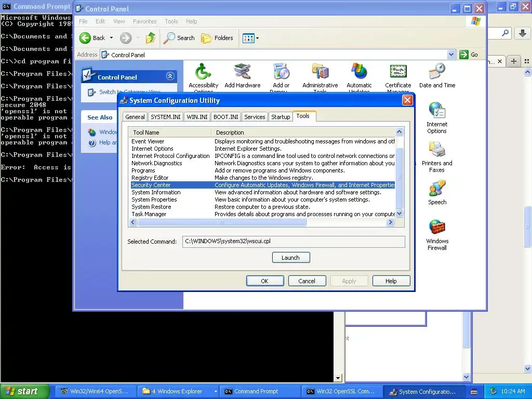The height and width of the screenshot is (399, 532).
Task: Switch to the WIN.INI tab
Action: coord(197,117)
